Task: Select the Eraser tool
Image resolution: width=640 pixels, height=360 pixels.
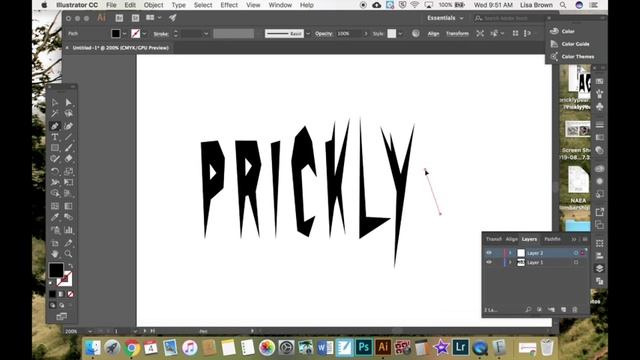Action: [68, 159]
